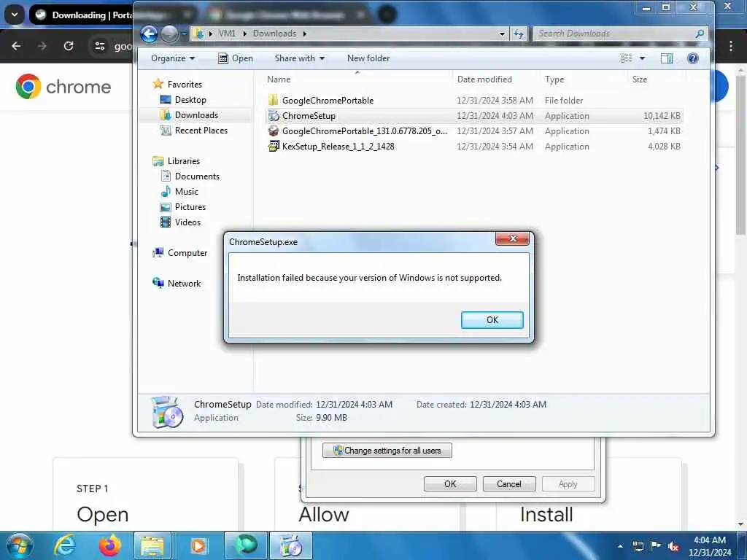
Task: Select the ChromeSetup application file
Action: (474, 116)
